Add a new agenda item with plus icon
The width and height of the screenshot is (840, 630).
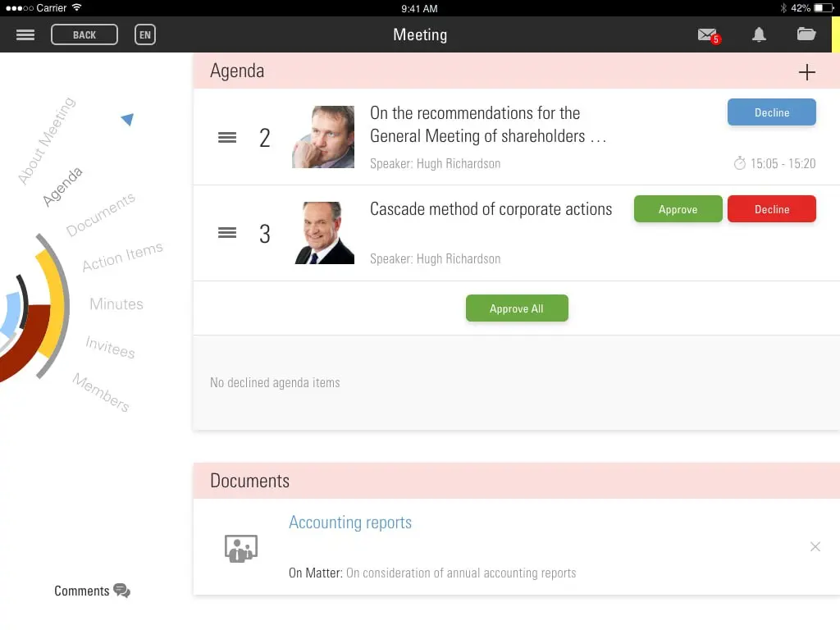806,72
